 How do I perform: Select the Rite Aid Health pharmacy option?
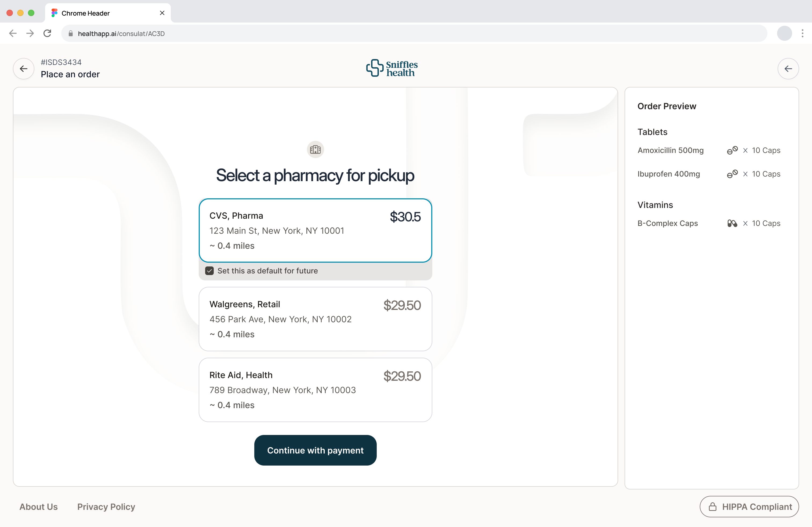[x=315, y=390]
